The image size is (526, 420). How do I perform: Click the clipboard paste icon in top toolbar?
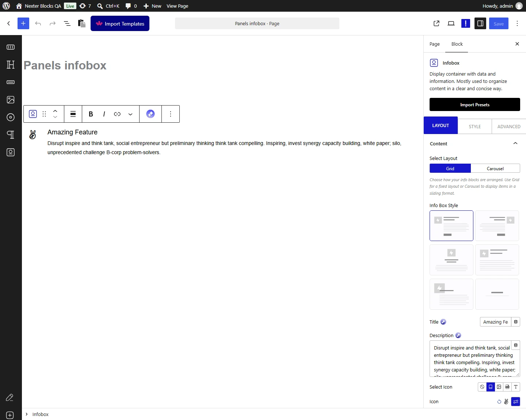(x=82, y=23)
